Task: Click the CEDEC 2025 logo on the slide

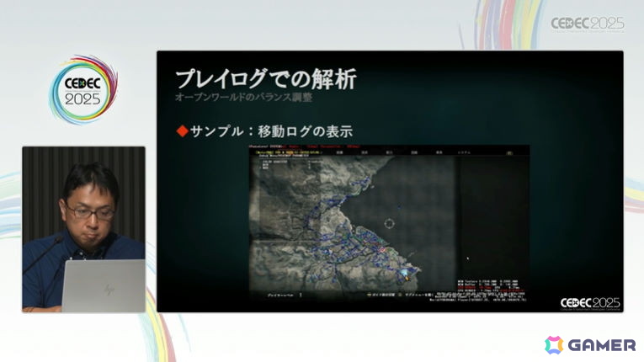Action: [x=590, y=303]
